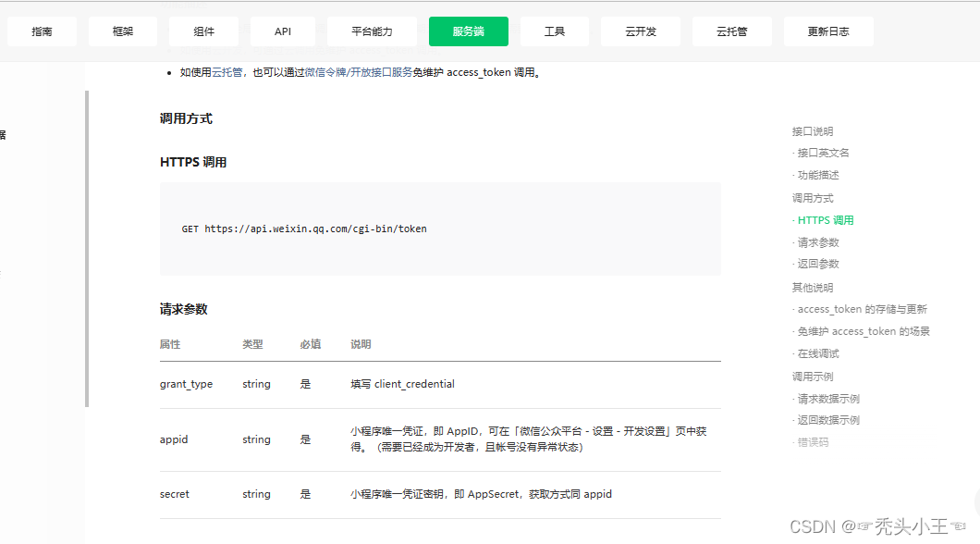Go to 调用示例 in outline
The height and width of the screenshot is (544, 980).
pos(813,377)
